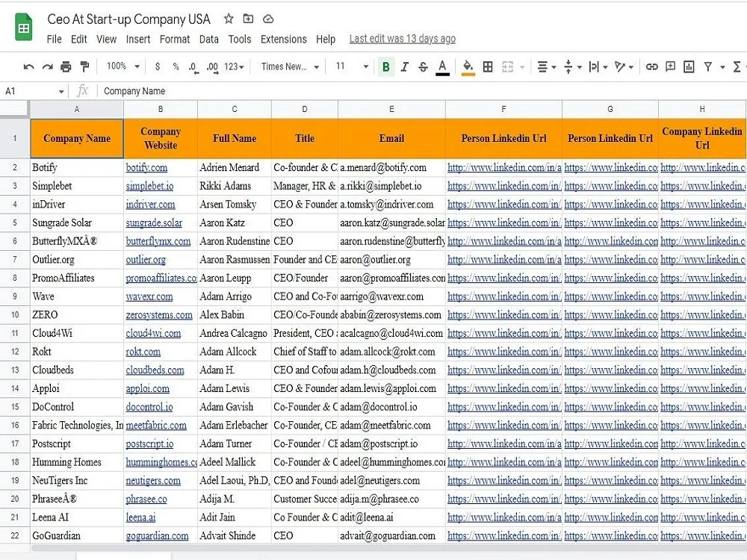Click the formula bar showing Company Name

422,91
